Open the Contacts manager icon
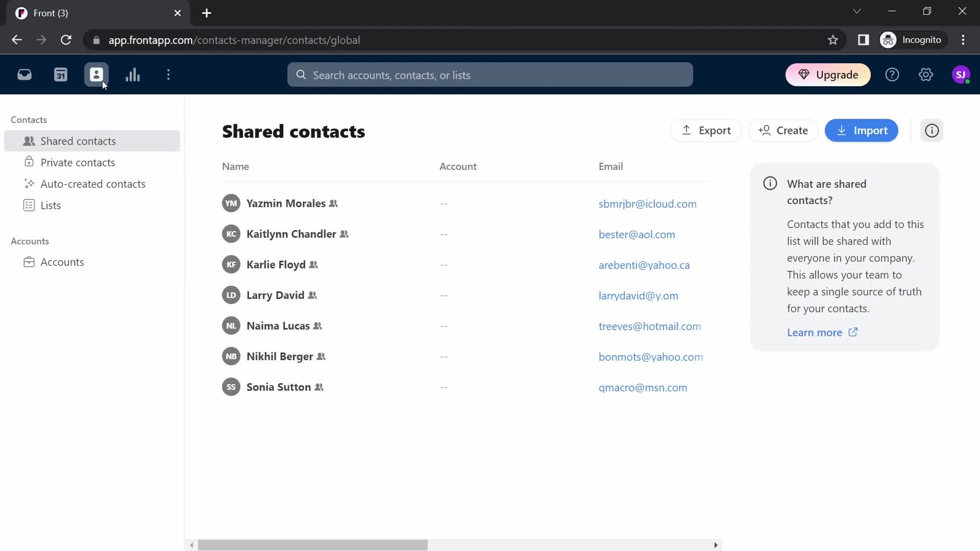980x551 pixels. click(97, 74)
